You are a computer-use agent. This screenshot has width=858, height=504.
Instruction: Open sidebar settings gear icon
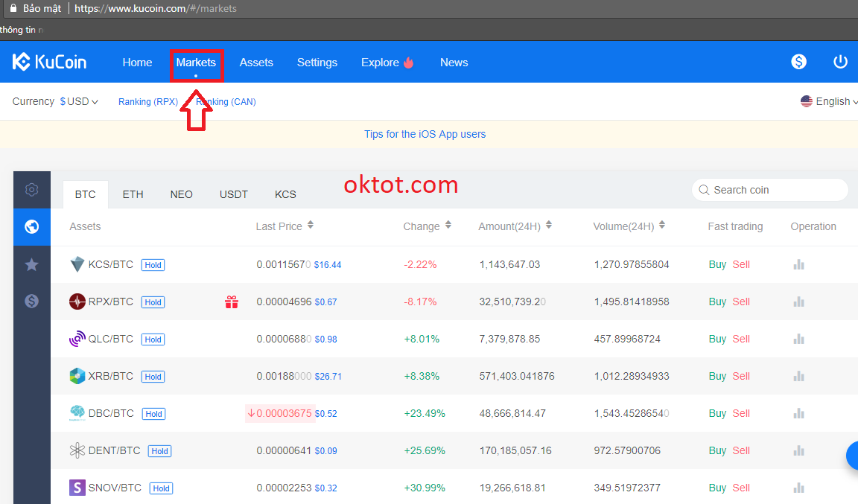[31, 190]
